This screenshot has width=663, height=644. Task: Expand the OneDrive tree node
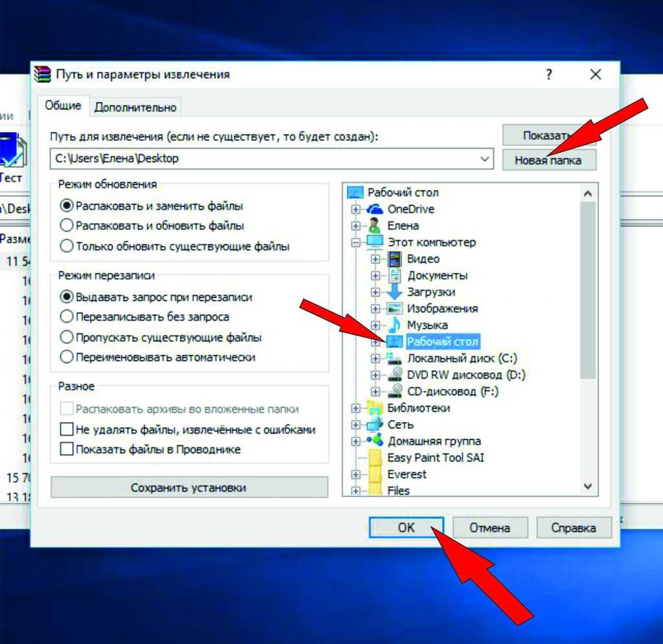[355, 209]
